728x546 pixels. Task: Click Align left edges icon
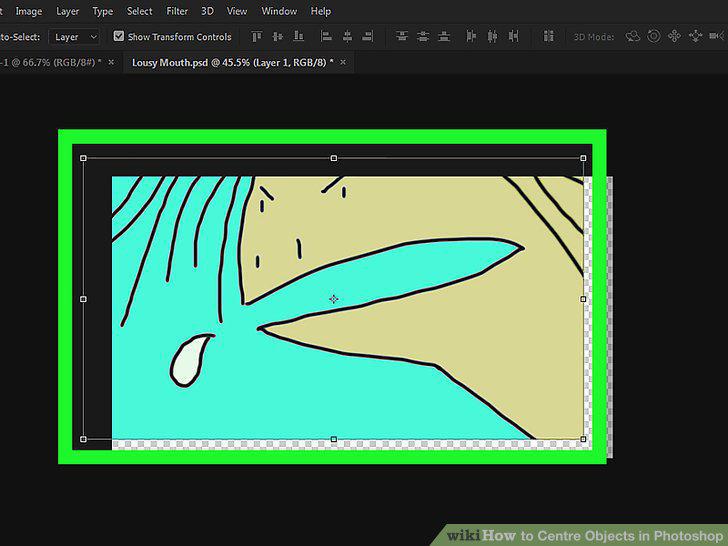[326, 36]
